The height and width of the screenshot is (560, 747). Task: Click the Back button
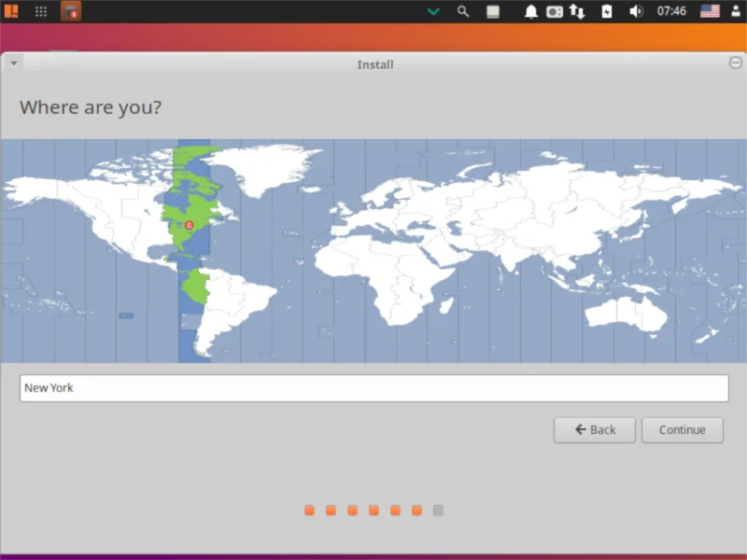coord(595,430)
